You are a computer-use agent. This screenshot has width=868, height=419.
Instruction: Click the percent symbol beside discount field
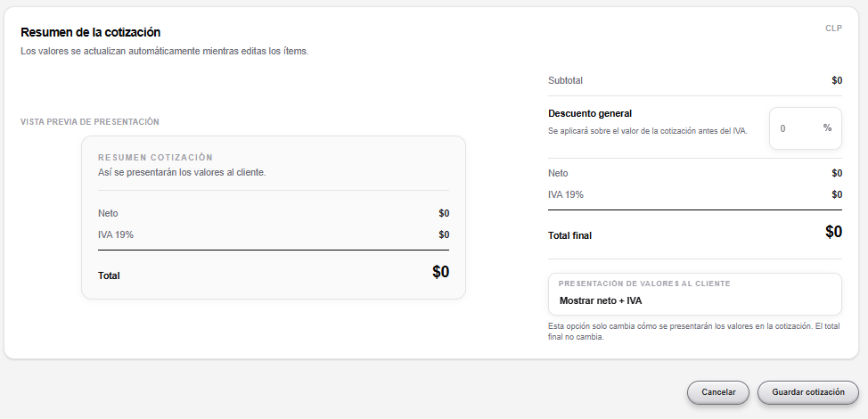(827, 127)
